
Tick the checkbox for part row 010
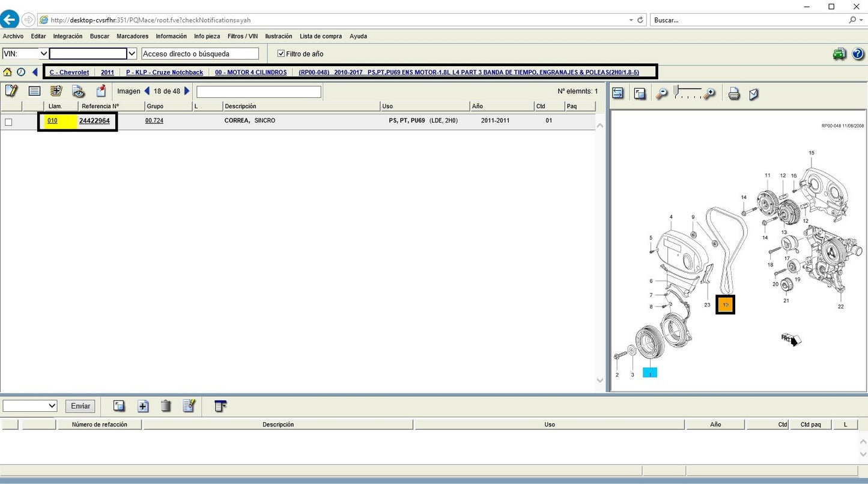[8, 122]
